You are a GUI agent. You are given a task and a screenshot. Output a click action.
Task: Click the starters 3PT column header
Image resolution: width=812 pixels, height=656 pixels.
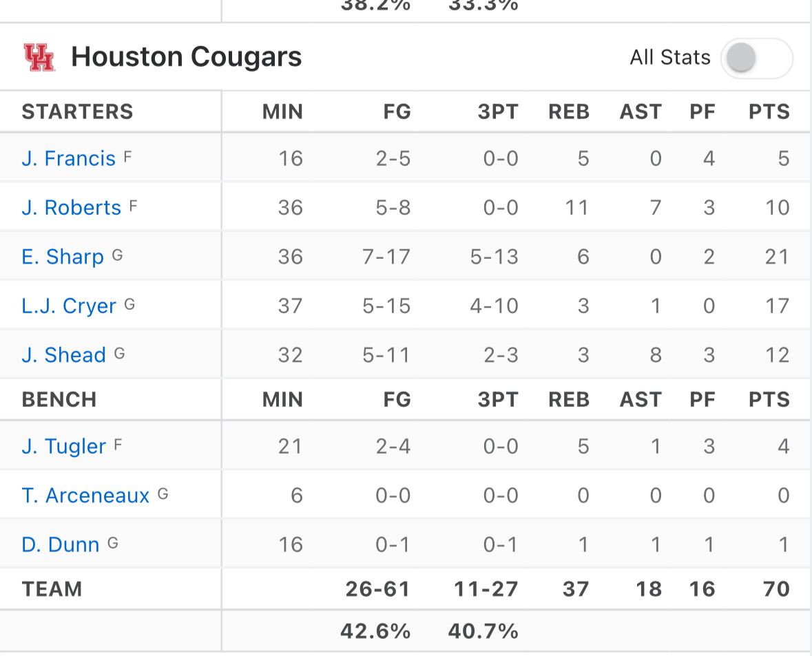[x=498, y=112]
